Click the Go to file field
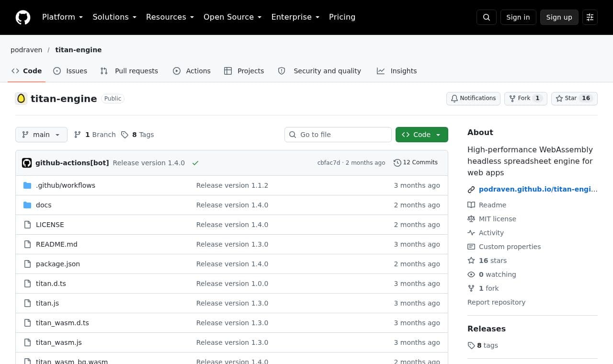 coord(338,135)
